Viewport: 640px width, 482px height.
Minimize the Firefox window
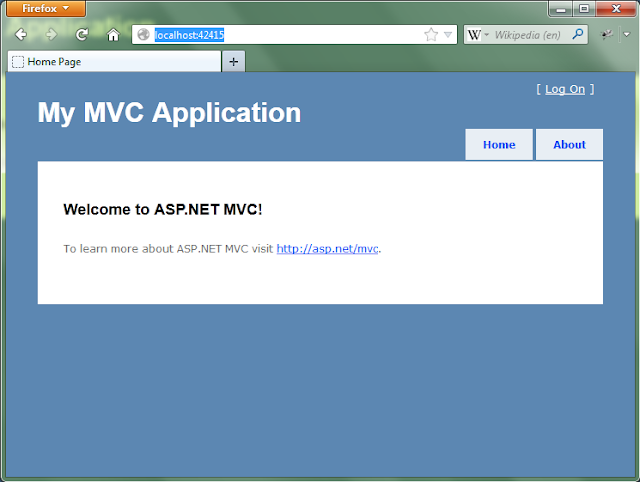click(x=561, y=9)
